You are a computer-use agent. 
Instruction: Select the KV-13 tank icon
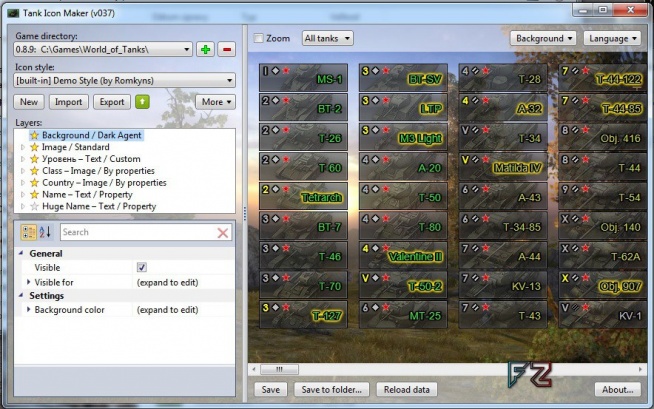[x=503, y=285]
